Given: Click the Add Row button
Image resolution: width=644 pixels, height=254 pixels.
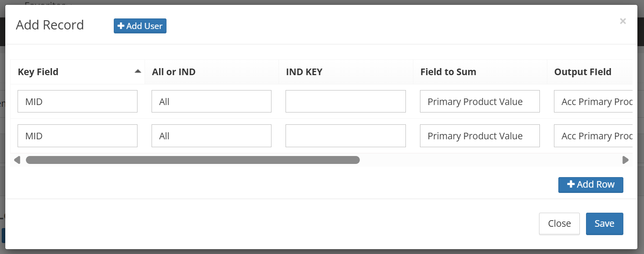Looking at the screenshot, I should (590, 185).
